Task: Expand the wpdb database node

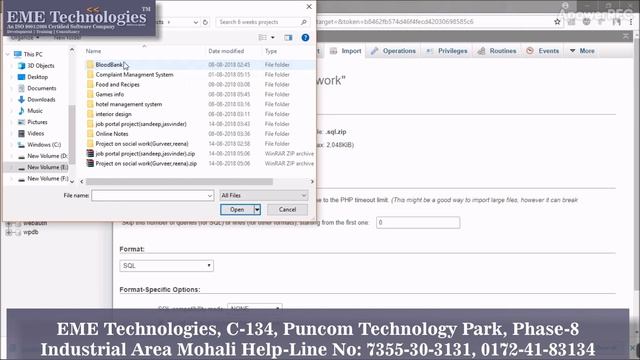Action: point(9,232)
